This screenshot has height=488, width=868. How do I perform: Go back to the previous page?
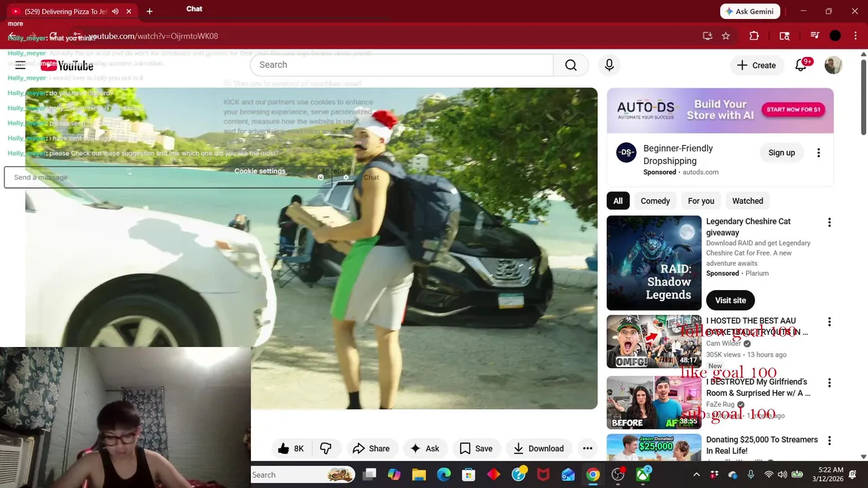click(x=12, y=36)
